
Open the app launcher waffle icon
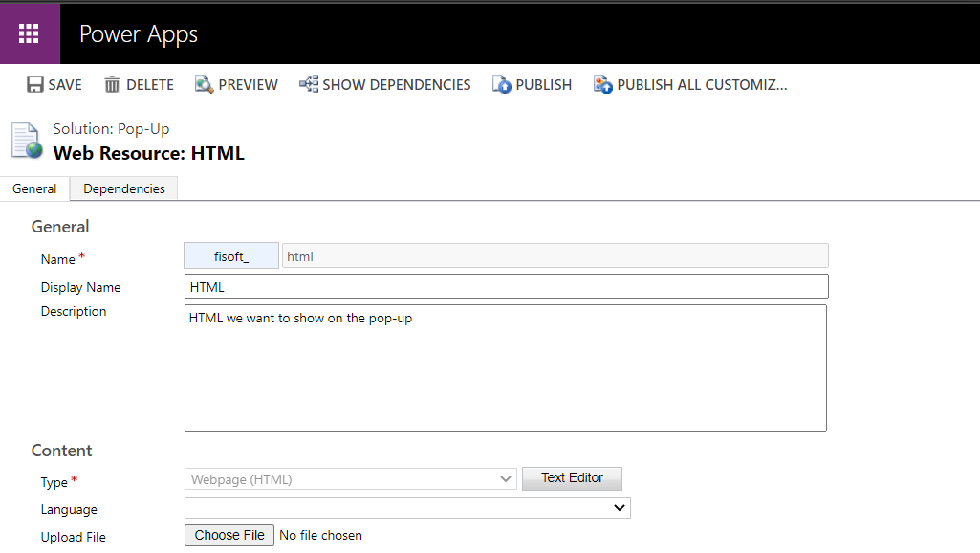29,33
